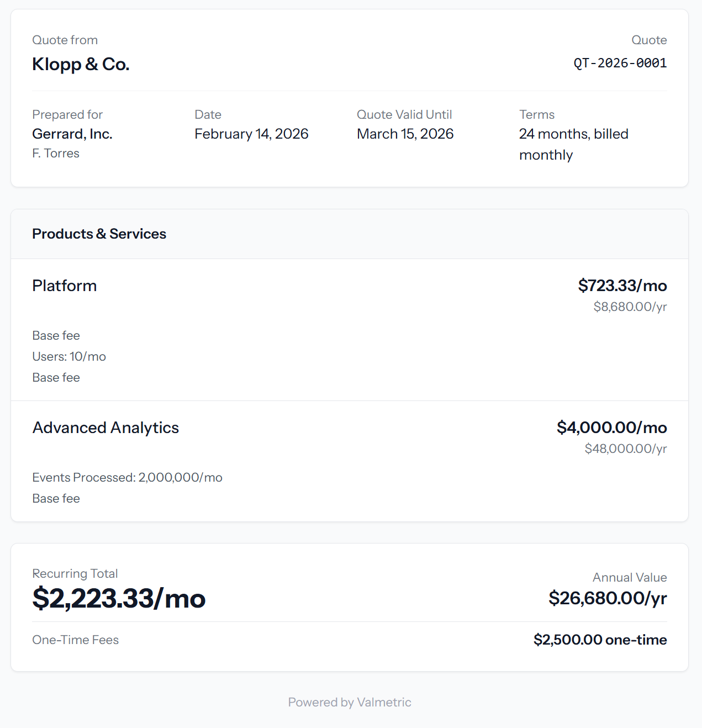Open the Powered by Valmetric link
Screen dimensions: 702x728
(x=349, y=702)
